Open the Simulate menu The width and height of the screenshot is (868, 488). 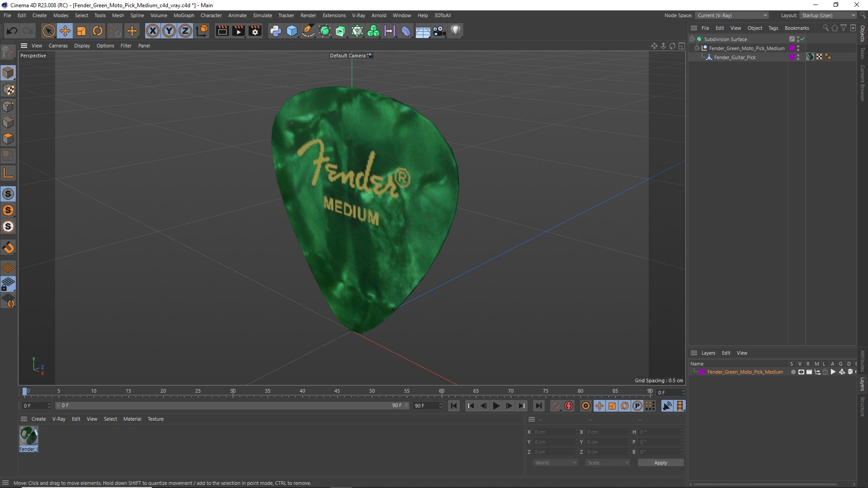tap(262, 15)
